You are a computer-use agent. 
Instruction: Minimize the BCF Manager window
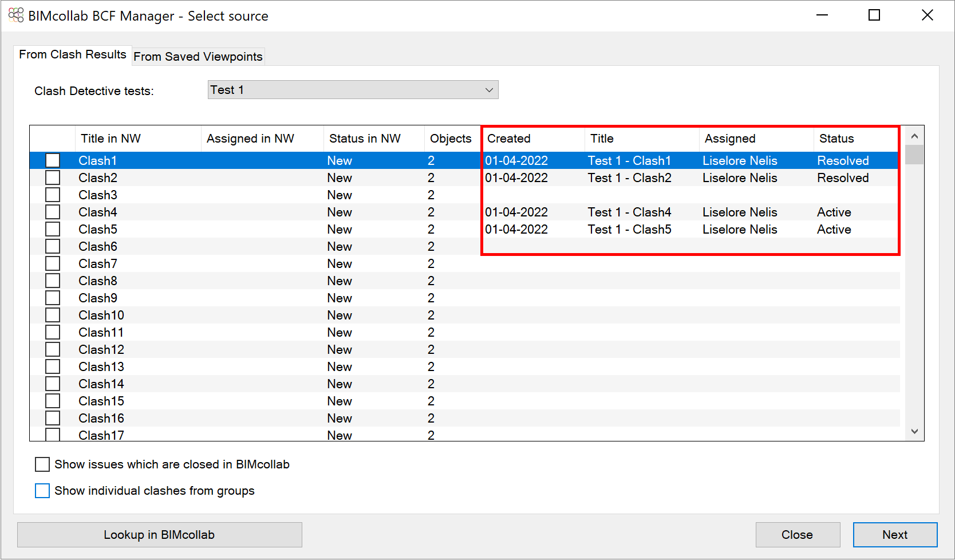[822, 15]
